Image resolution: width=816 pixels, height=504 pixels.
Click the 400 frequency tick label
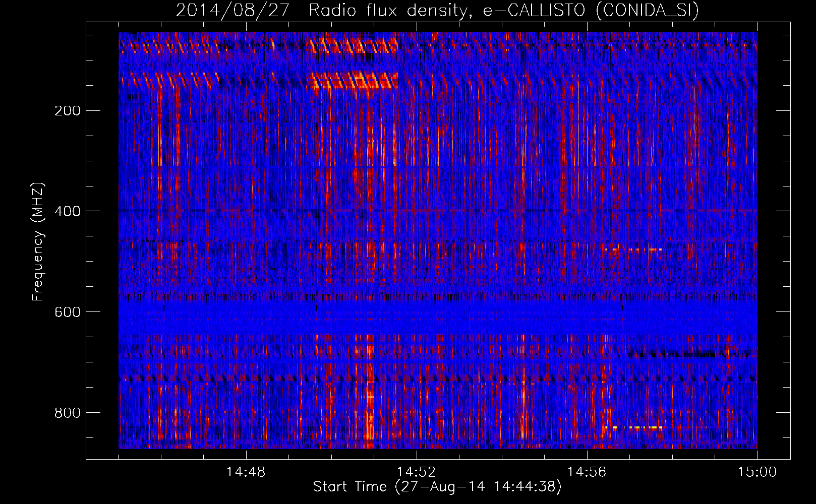[68, 211]
